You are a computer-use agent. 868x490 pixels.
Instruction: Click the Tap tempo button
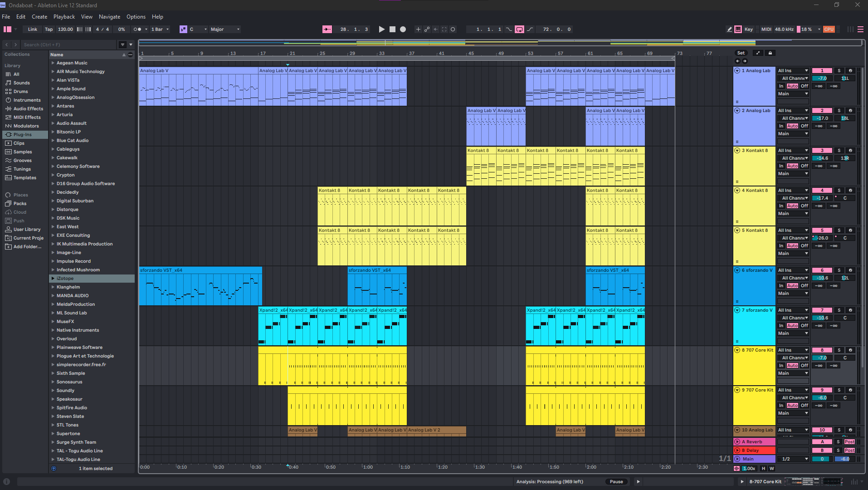49,29
